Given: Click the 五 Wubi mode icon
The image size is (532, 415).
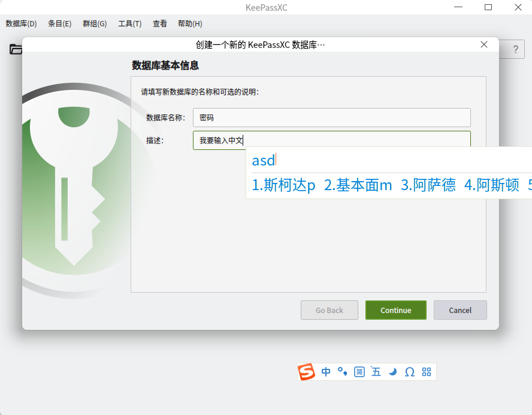Looking at the screenshot, I should click(376, 372).
